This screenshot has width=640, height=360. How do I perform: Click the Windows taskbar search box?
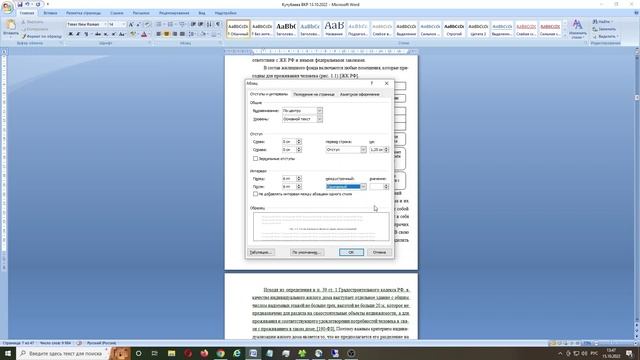click(x=62, y=353)
